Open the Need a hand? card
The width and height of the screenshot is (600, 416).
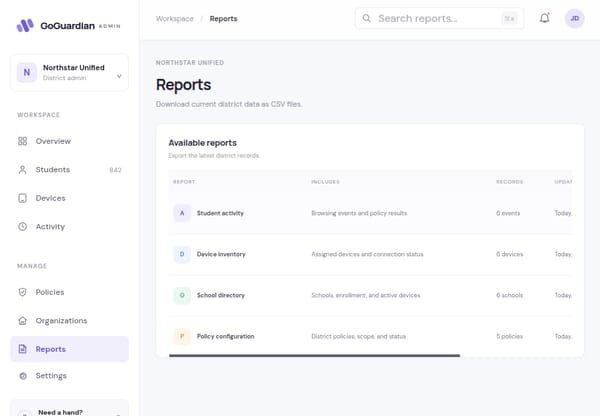pos(70,408)
